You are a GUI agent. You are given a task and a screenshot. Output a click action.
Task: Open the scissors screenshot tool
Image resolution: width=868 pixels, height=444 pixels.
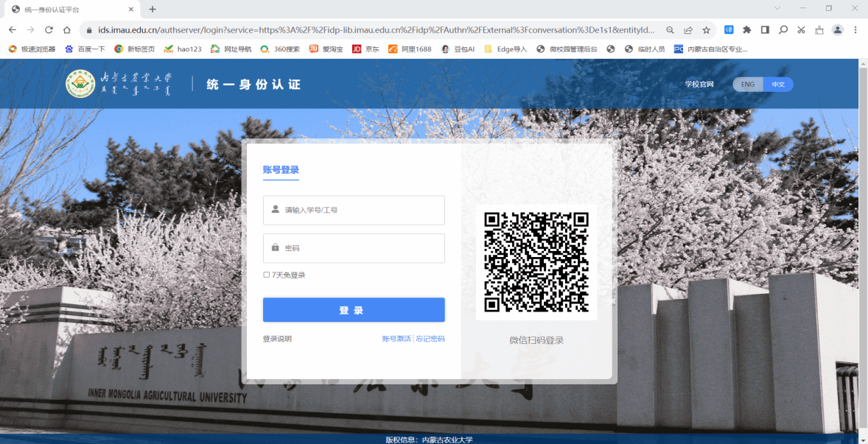tap(801, 30)
